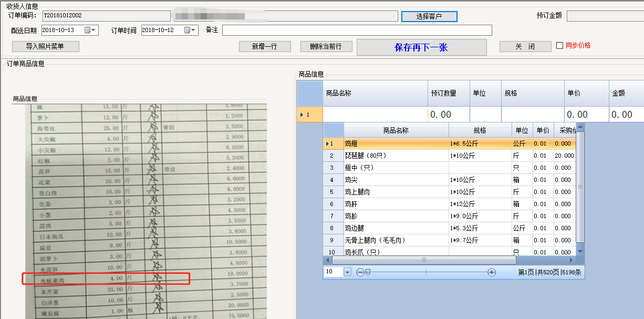Select the 鸡翅 product row
This screenshot has height=319, width=644.
click(450, 143)
